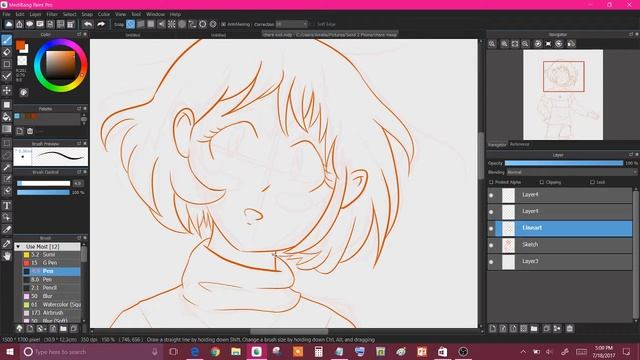This screenshot has height=360, width=640.
Task: Click the Navigator canvas thumbnail
Action: 563,95
